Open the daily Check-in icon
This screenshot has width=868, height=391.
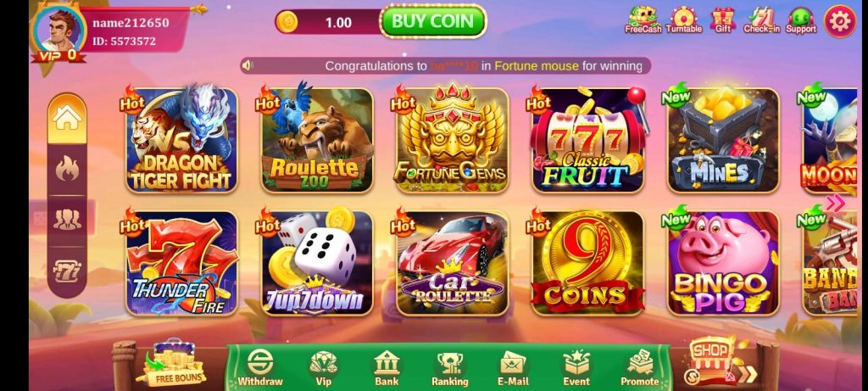click(762, 20)
